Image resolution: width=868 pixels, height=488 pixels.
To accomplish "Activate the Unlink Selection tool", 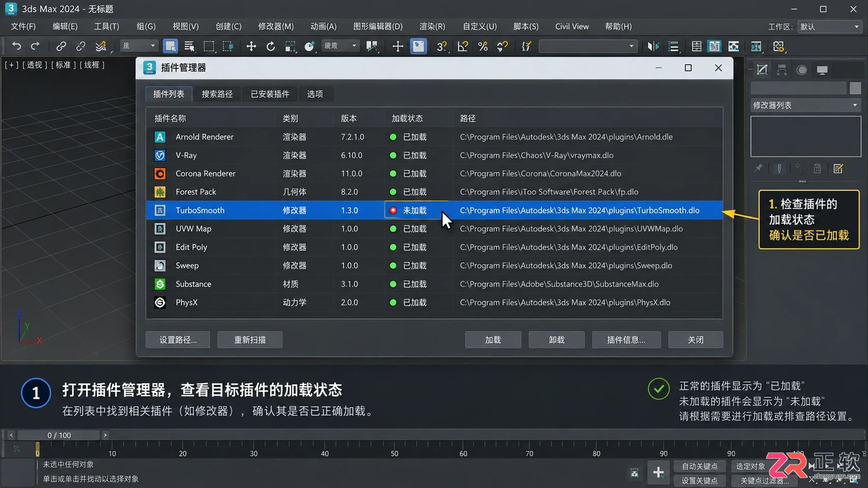I will (81, 46).
